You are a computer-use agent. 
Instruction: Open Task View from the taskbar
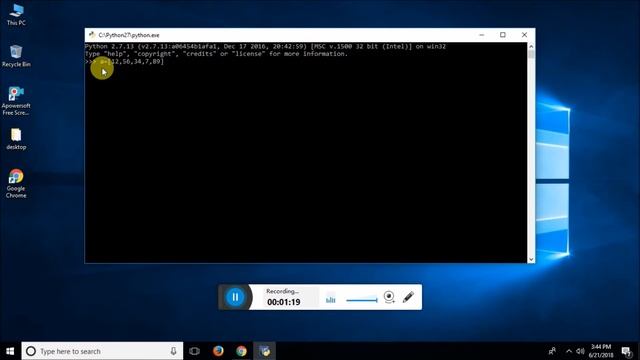pos(195,351)
